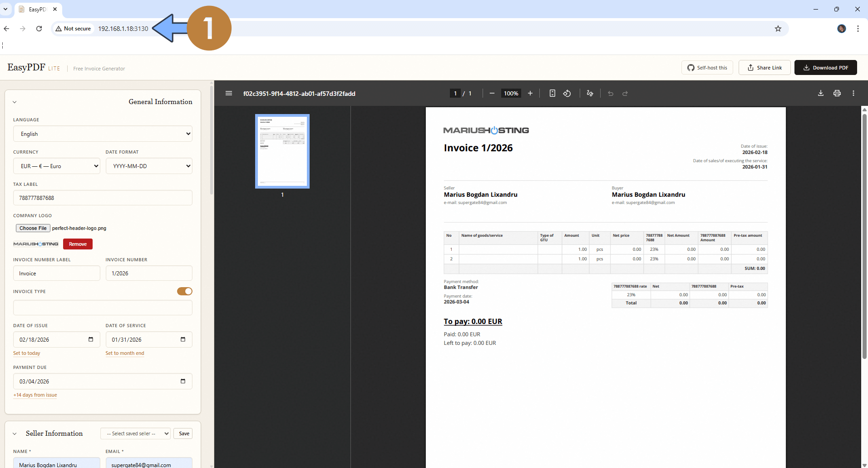Collapse the General Information section
The width and height of the screenshot is (868, 468).
(x=14, y=102)
